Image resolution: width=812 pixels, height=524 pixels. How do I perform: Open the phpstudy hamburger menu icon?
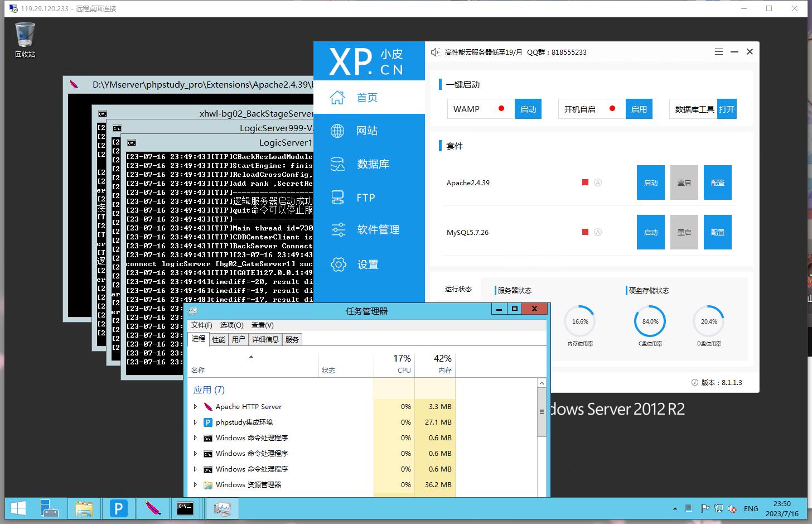coord(719,51)
